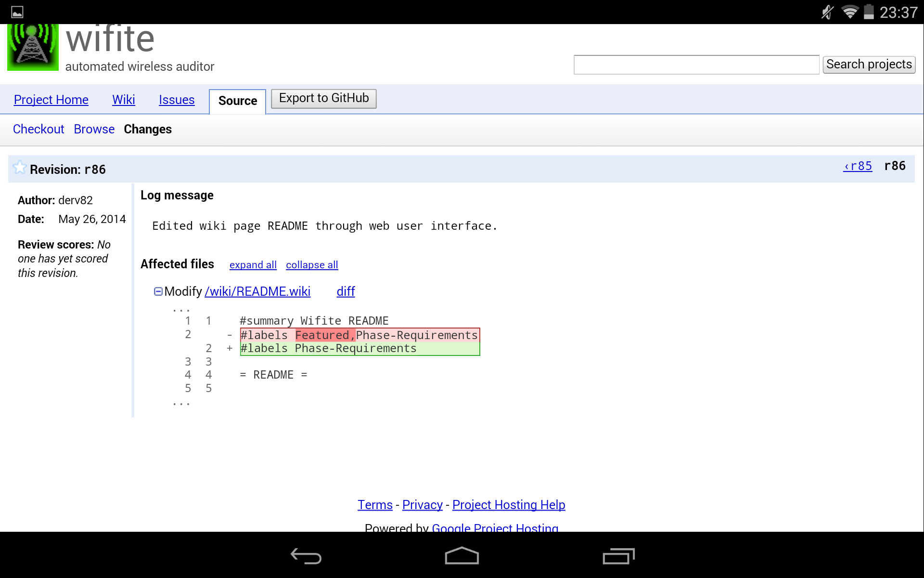
Task: Go to previous revision r85
Action: point(858,166)
